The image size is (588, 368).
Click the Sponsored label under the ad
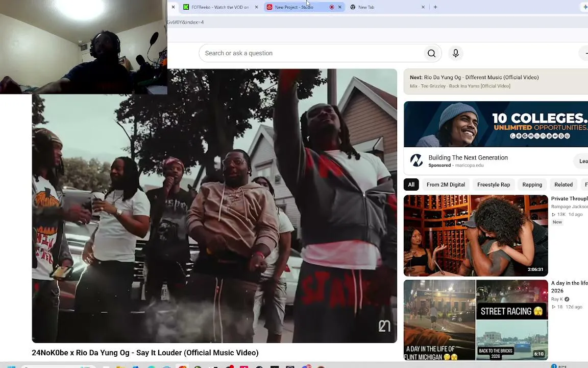(439, 165)
